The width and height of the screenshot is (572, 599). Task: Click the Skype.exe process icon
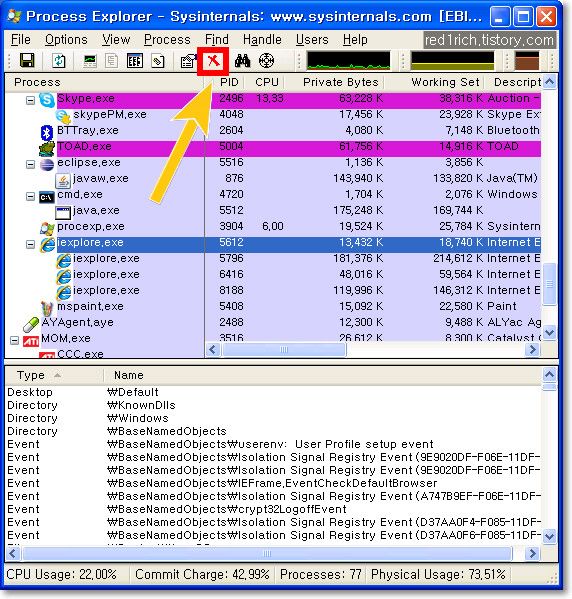pyautogui.click(x=47, y=99)
